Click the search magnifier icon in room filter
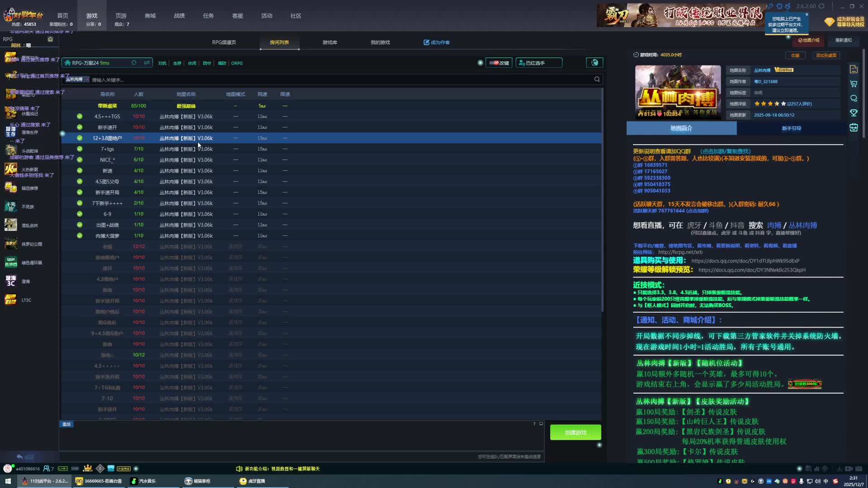This screenshot has height=488, width=868. [597, 80]
